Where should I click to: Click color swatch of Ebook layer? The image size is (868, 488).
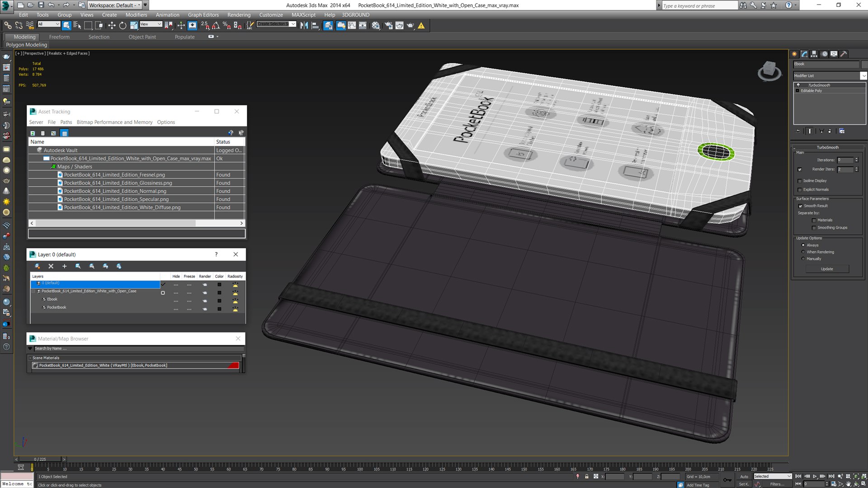tap(219, 301)
